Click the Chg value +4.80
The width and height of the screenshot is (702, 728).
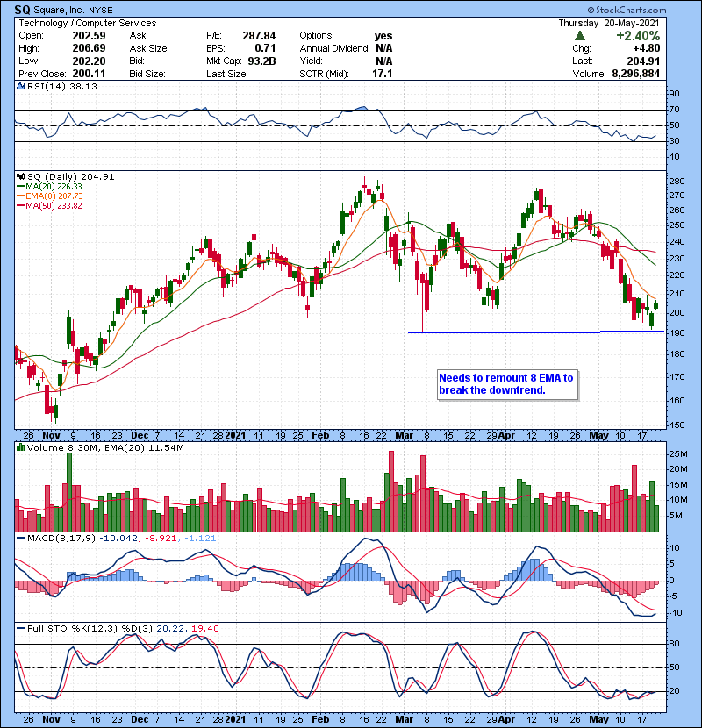(x=646, y=48)
